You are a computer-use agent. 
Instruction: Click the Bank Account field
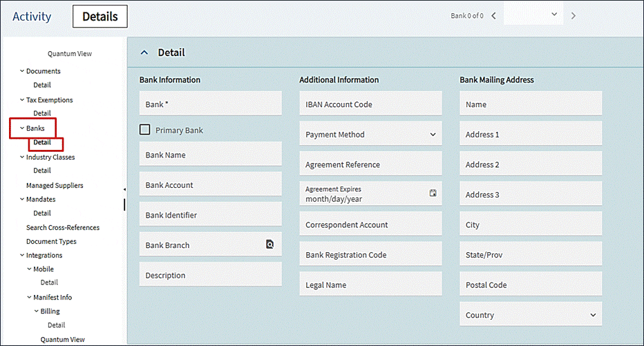[x=211, y=184]
